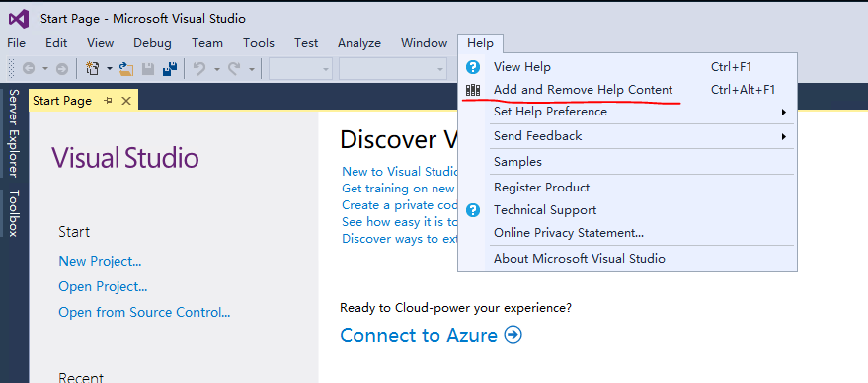Click the Undo toolbar icon
Viewport: 868px width, 383px height.
[199, 69]
